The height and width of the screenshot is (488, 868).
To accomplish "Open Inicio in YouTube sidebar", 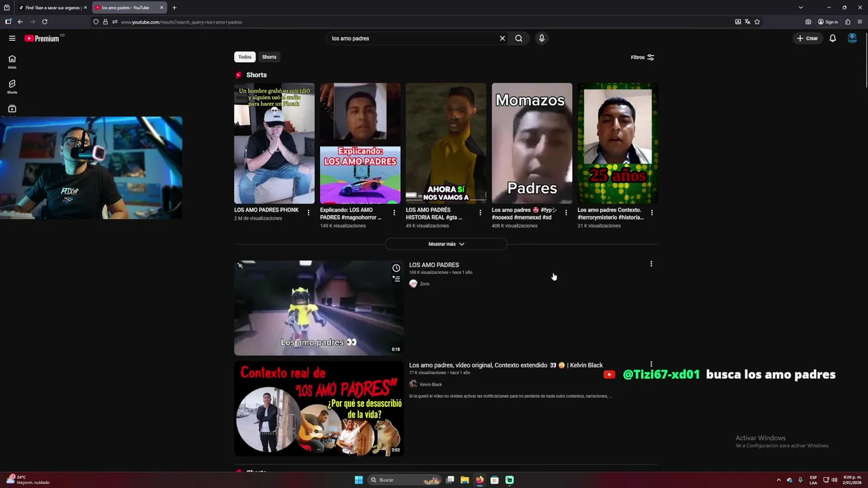I will (x=12, y=62).
